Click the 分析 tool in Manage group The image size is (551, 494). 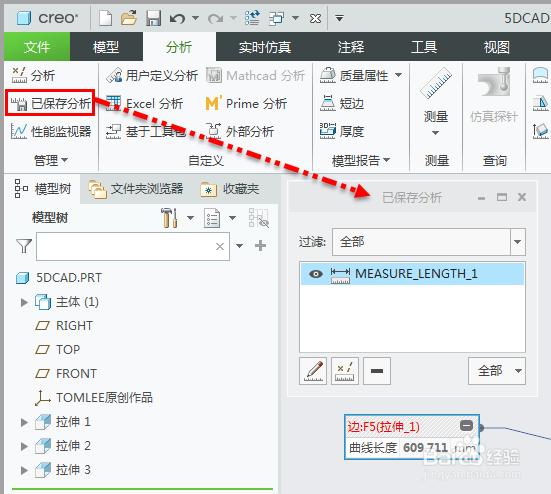click(33, 75)
